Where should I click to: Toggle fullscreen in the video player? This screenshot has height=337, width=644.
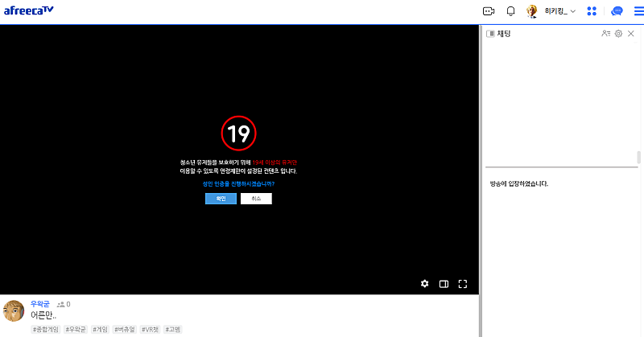tap(463, 283)
